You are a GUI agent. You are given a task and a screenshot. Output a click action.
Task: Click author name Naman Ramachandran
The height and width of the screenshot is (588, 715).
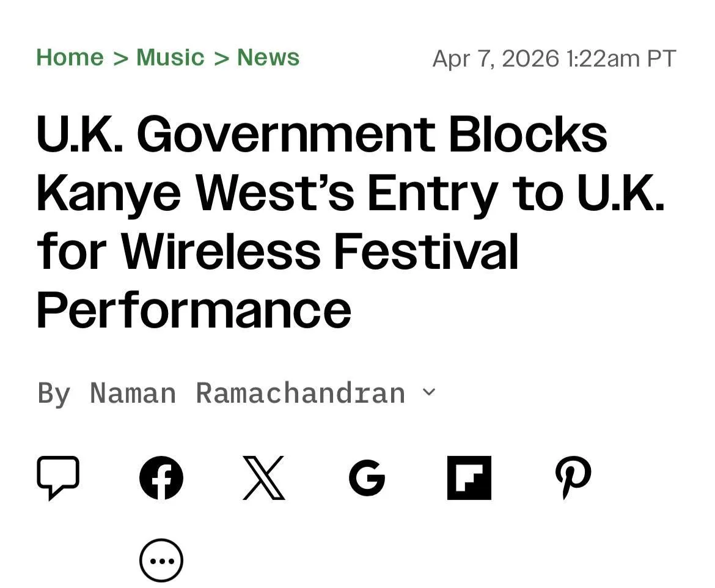click(x=248, y=392)
